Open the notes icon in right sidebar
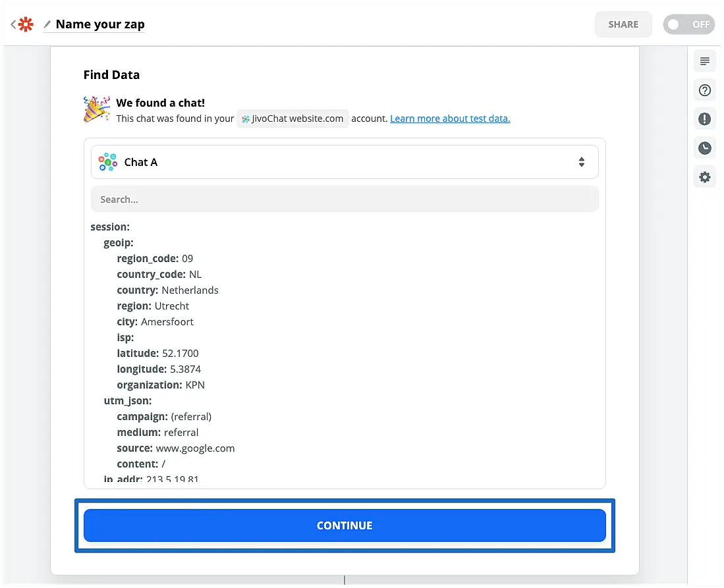Screen dimensions: 724x588 point(704,62)
